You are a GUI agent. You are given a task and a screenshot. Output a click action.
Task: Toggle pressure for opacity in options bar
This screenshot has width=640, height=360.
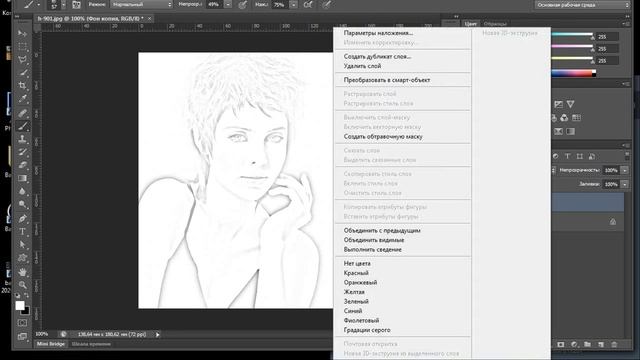tap(242, 5)
